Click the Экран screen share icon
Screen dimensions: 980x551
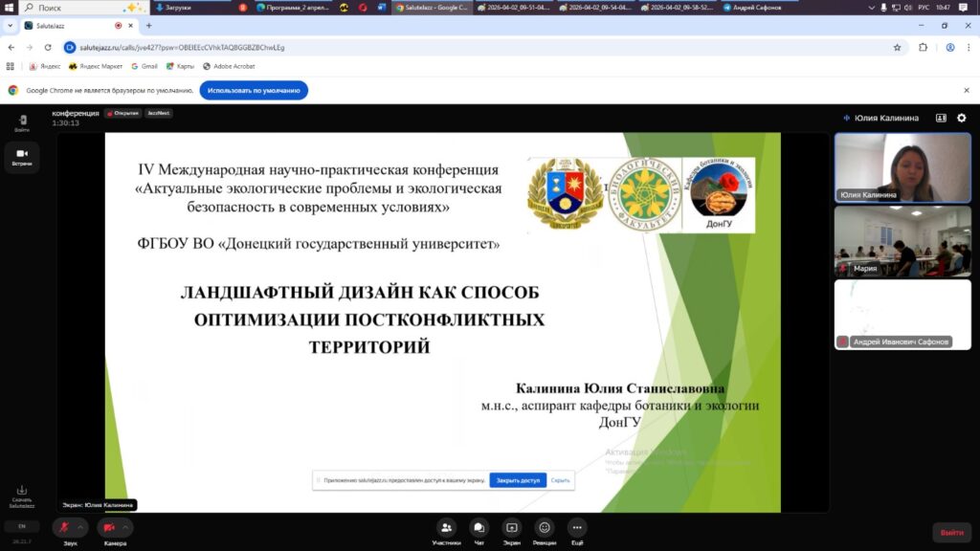pyautogui.click(x=511, y=527)
